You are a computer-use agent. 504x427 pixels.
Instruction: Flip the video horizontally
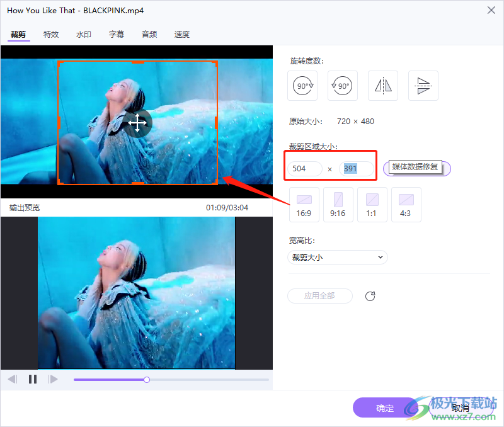383,86
